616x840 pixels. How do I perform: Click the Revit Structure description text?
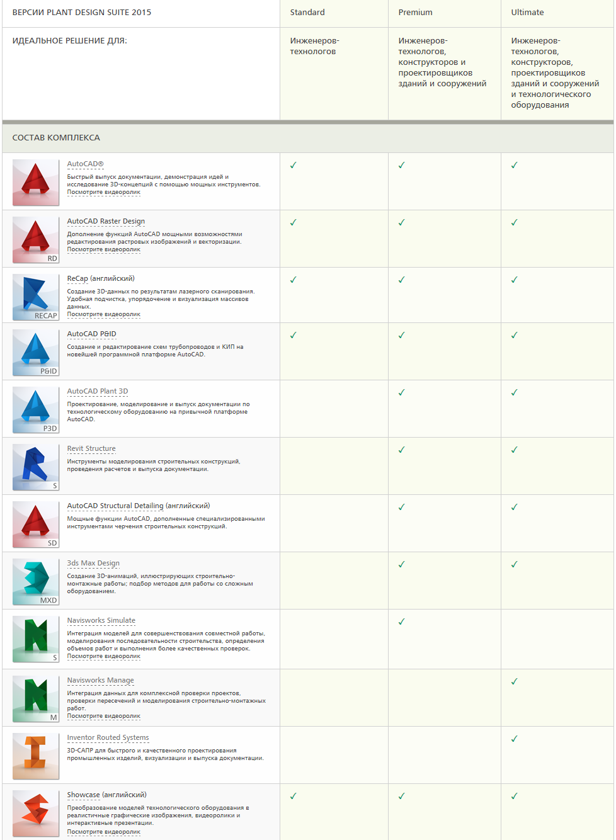pos(154,465)
